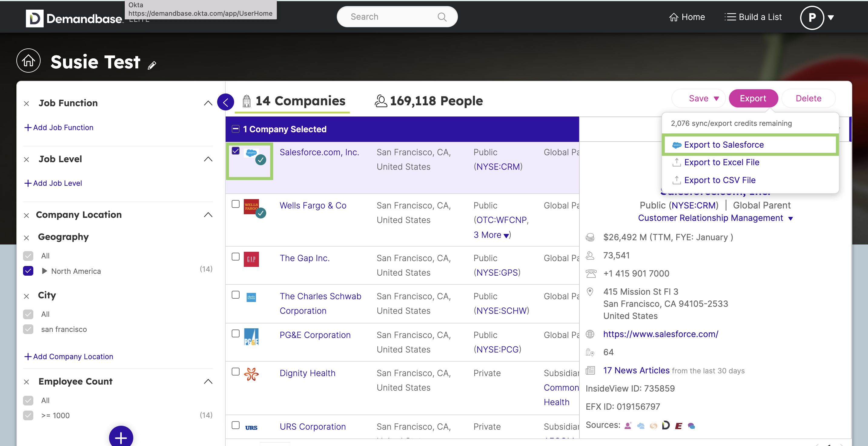Open Build a List in top navigation

pyautogui.click(x=753, y=17)
